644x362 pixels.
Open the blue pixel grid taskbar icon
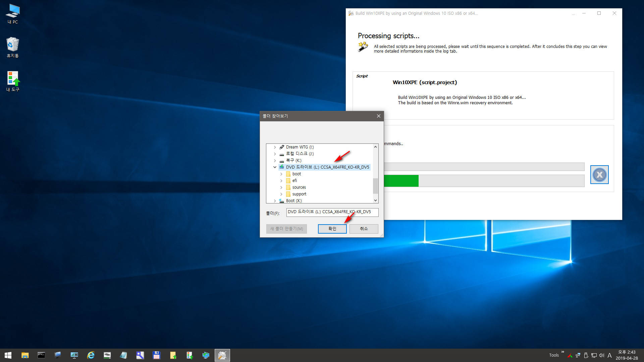tap(140, 355)
